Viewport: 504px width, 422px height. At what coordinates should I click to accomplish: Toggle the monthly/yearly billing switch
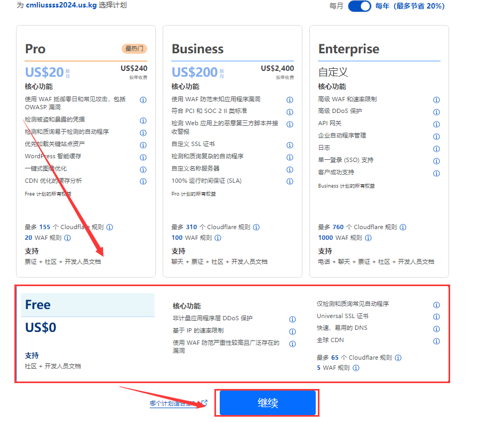[359, 6]
